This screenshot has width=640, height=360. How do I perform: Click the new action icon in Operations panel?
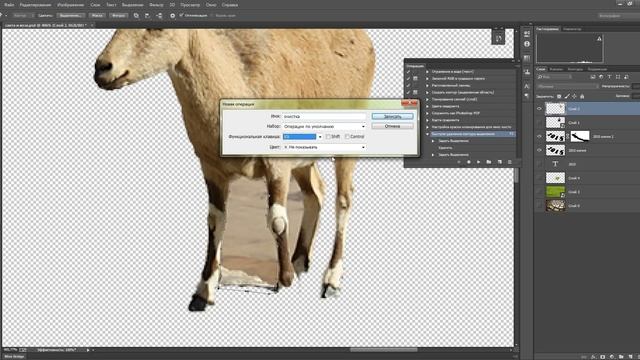point(500,162)
